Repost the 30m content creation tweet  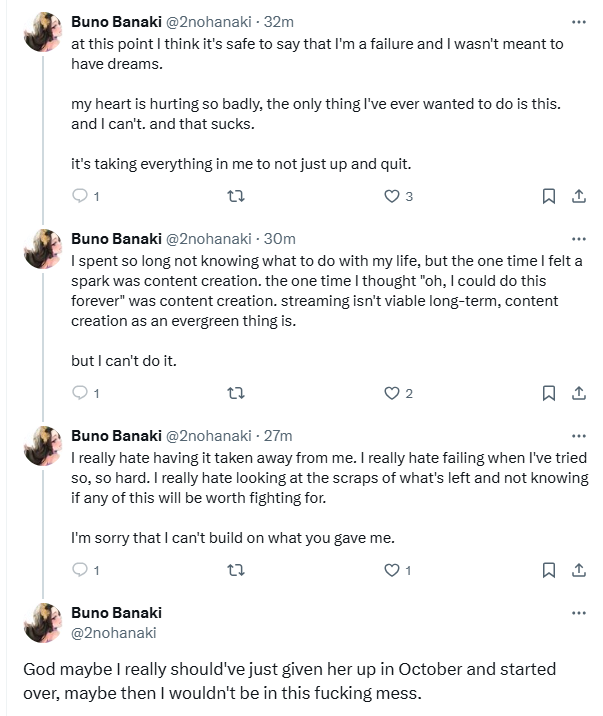tap(237, 394)
